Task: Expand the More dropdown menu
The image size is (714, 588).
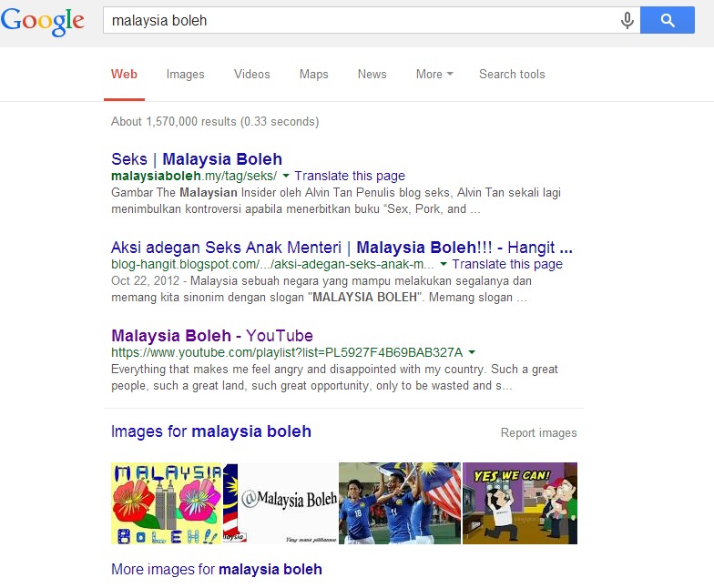Action: [434, 75]
